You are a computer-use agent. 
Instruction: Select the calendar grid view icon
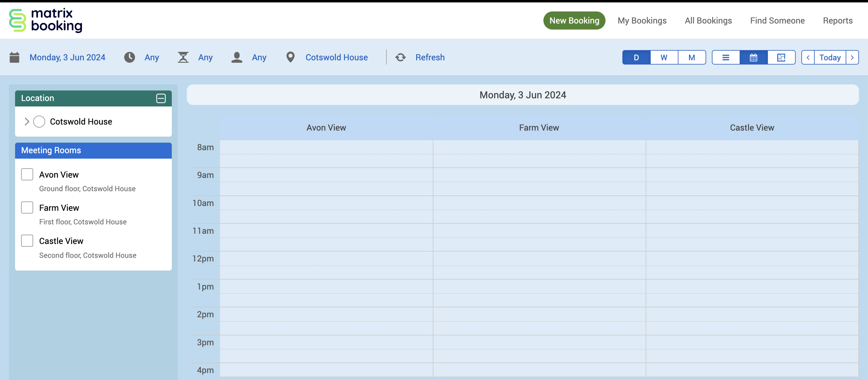pyautogui.click(x=753, y=57)
